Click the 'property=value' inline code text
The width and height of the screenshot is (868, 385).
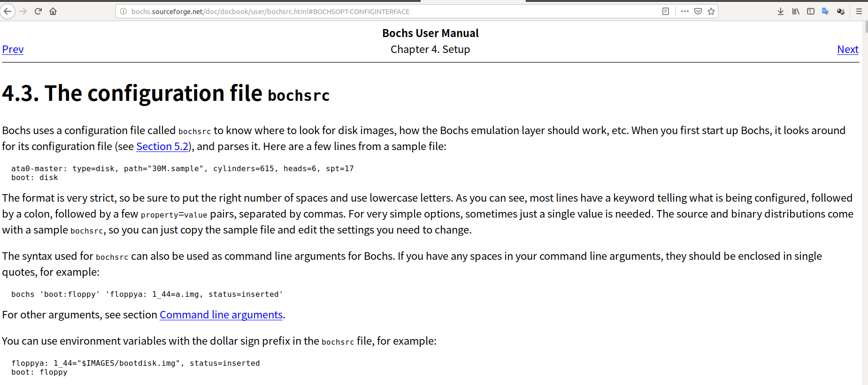pyautogui.click(x=174, y=215)
